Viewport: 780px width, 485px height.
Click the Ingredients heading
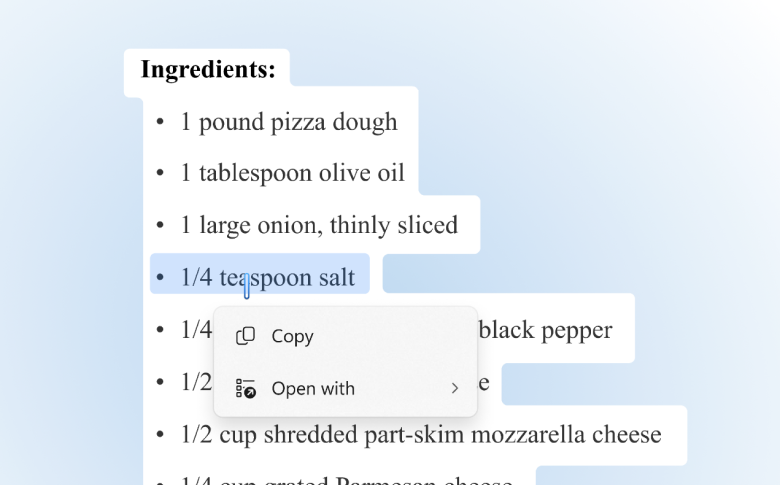pos(208,69)
